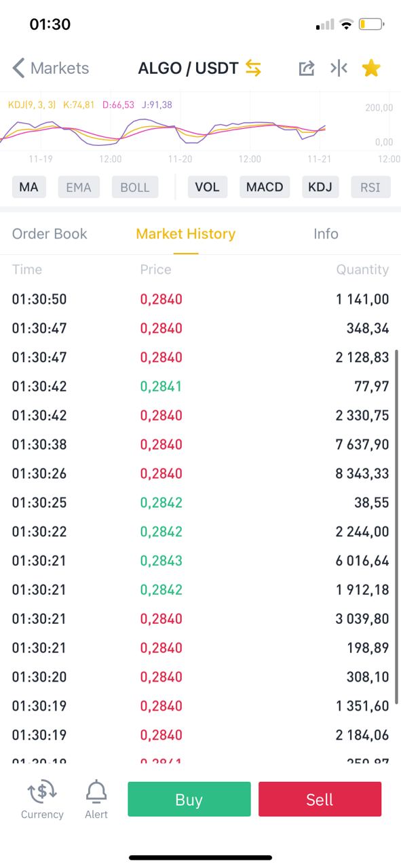Select the RSI sub-indicator
Image resolution: width=401 pixels, height=868 pixels.
(x=370, y=187)
